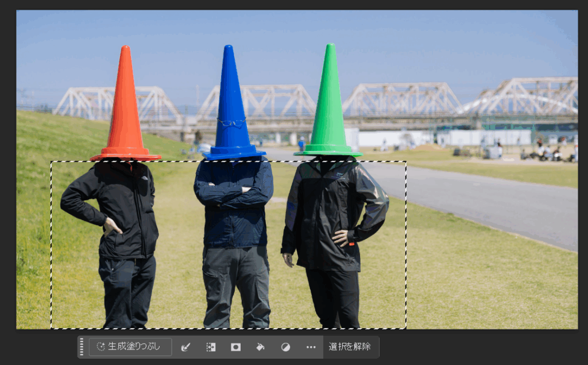The height and width of the screenshot is (365, 588).
Task: Click 選択を解除 to deselect
Action: click(350, 347)
